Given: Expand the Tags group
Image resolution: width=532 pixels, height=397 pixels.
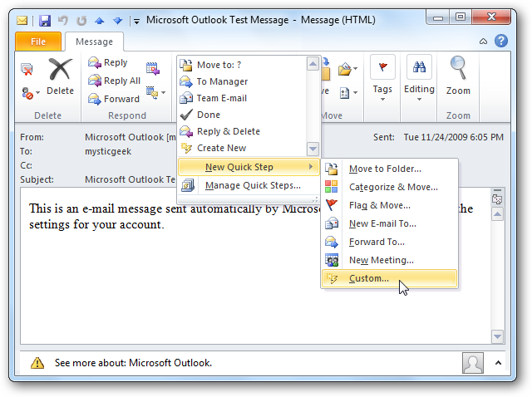Looking at the screenshot, I should tap(382, 78).
